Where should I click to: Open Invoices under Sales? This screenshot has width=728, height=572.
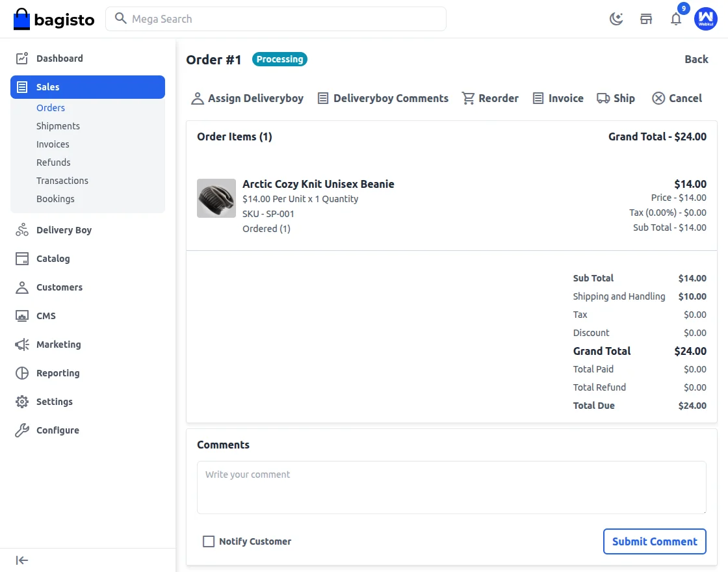(53, 144)
